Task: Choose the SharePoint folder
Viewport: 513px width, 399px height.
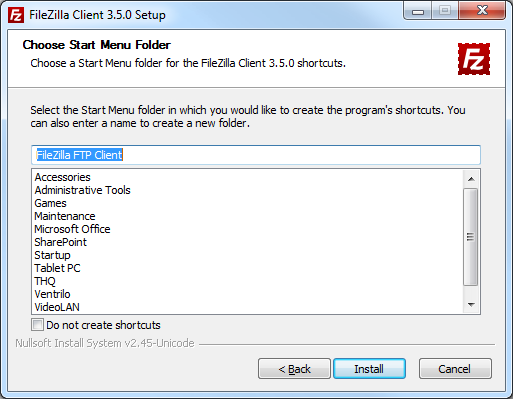Action: click(x=61, y=242)
